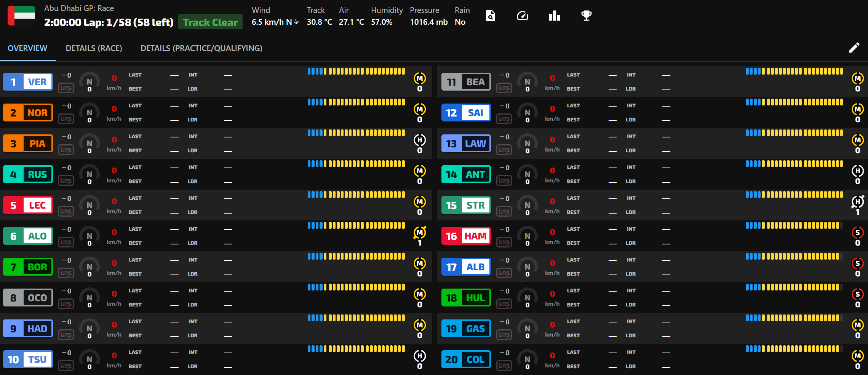Click the DRS indicator for LEC

click(x=66, y=212)
